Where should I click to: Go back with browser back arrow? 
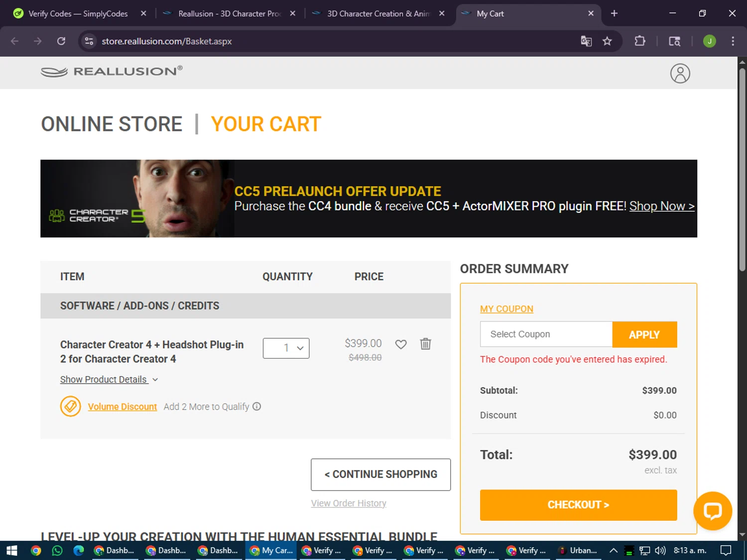click(14, 41)
